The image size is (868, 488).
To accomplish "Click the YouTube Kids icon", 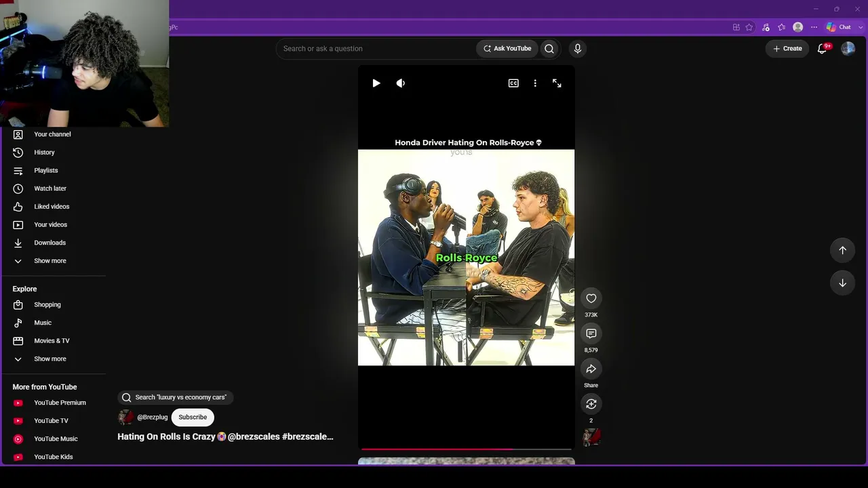I will tap(18, 457).
